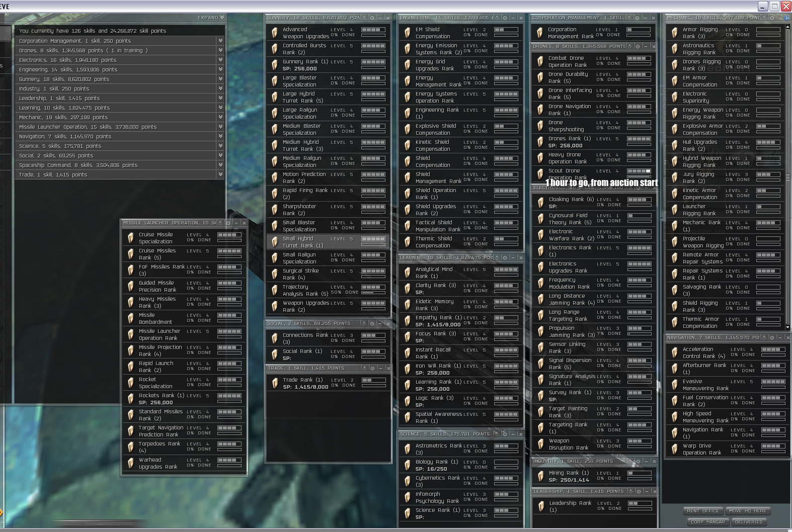Click the Astrometrics skill book icon
792x532 pixels.
408,449
